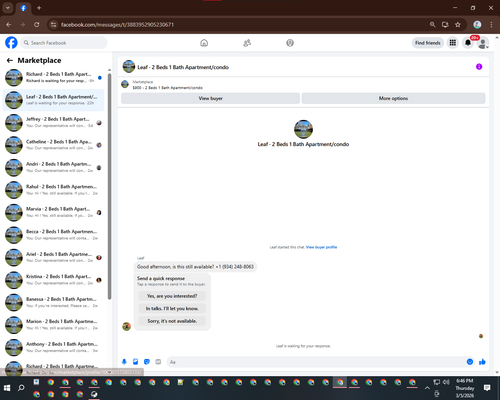Image resolution: width=500 pixels, height=400 pixels.
Task: Open conversation info purple icon
Action: point(479,67)
